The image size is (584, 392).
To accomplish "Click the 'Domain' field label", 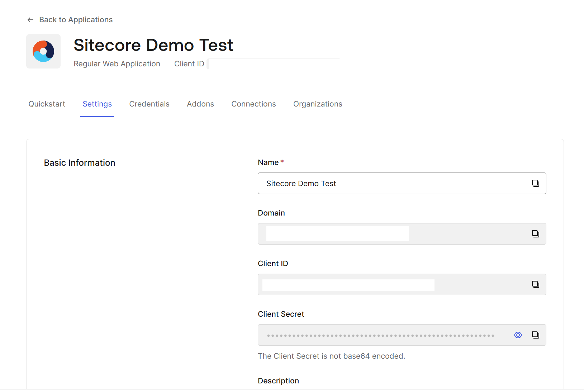I will (x=271, y=213).
